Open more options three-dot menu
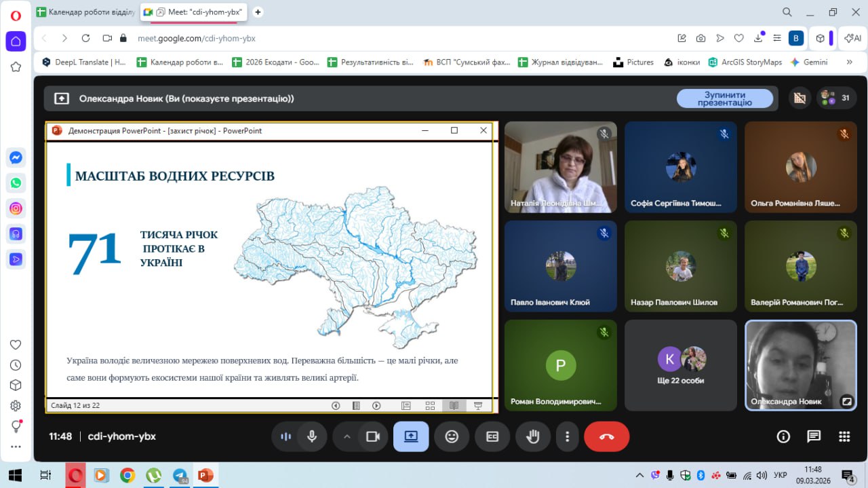The image size is (868, 488). tap(567, 436)
